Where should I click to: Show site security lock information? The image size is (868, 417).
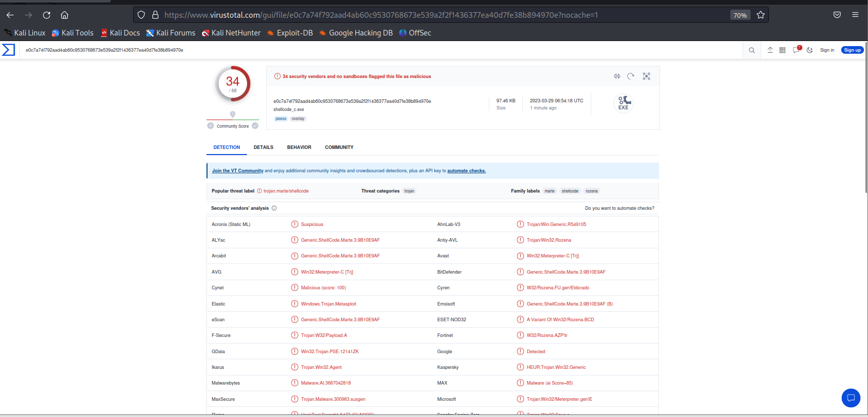pos(155,15)
